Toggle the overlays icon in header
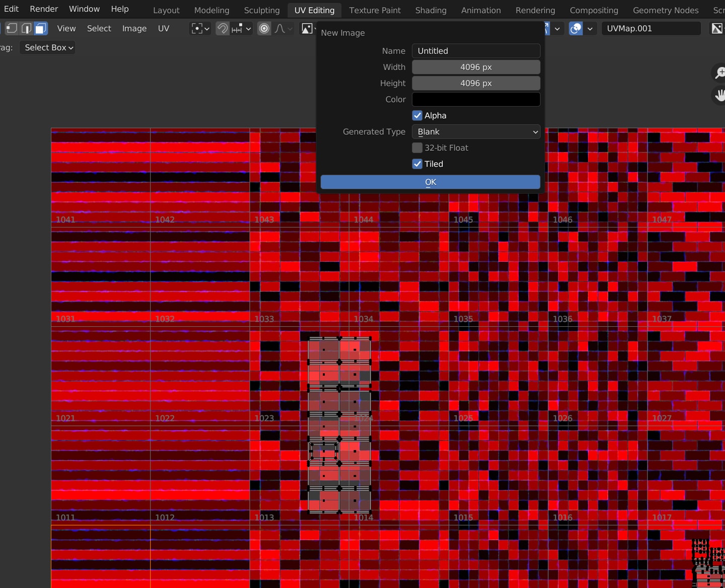This screenshot has height=588, width=725. (x=575, y=29)
